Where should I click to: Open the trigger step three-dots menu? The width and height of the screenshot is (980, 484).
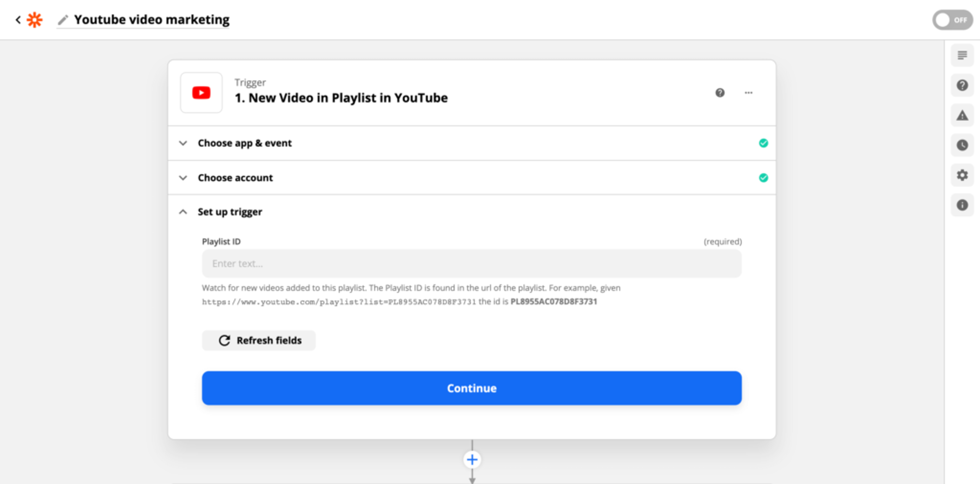tap(748, 93)
